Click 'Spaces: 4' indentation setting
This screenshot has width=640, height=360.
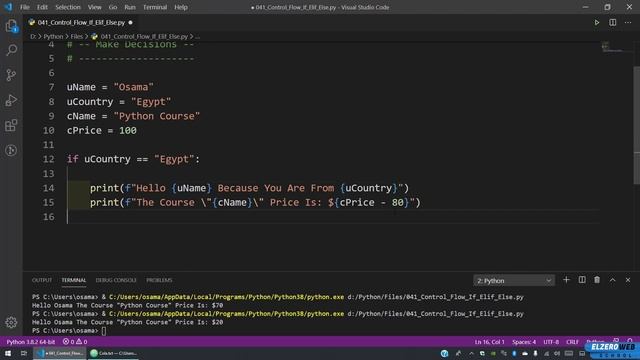(524, 342)
